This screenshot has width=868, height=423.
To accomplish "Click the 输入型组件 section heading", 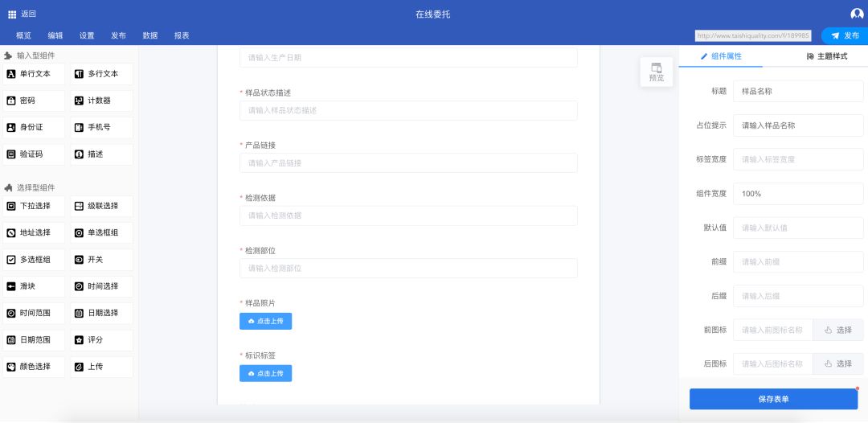I will pos(36,56).
